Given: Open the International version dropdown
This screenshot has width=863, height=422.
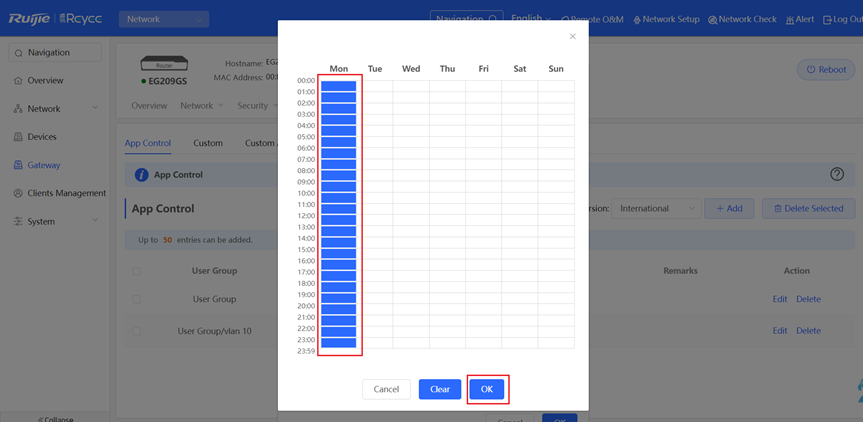Looking at the screenshot, I should click(x=656, y=209).
